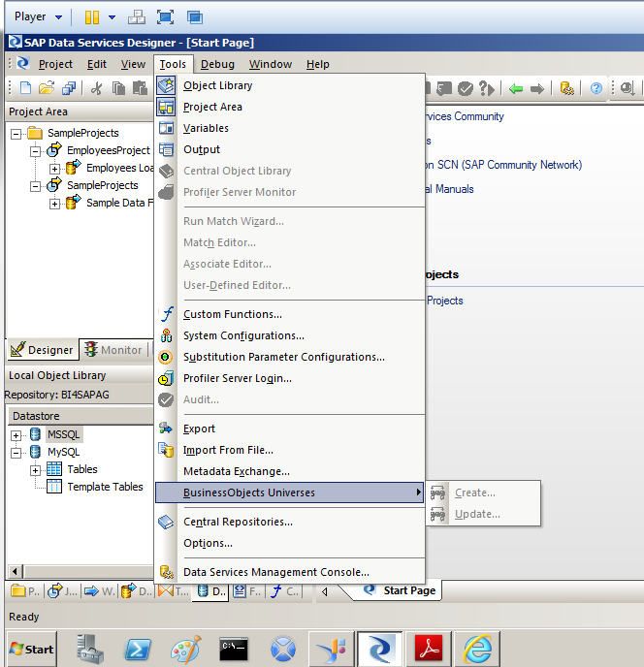This screenshot has width=644, height=667.
Task: Click the Save All toolbar icon
Action: [x=69, y=88]
